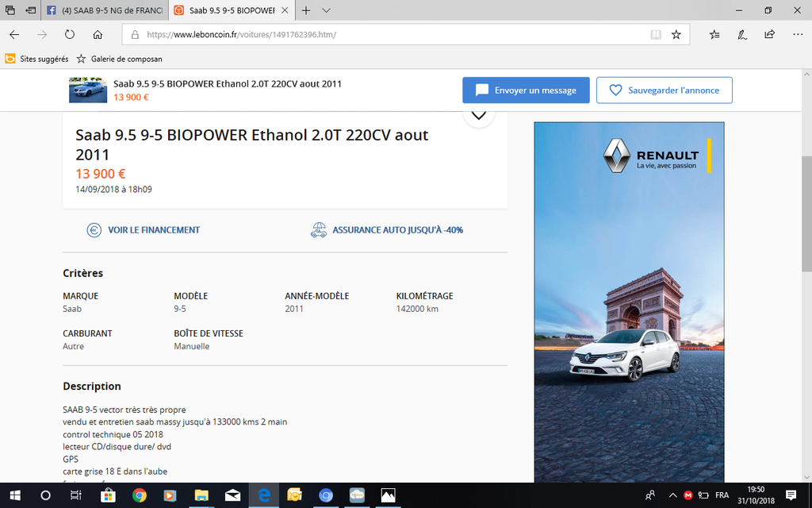Show hidden system tray icons
This screenshot has width=812, height=508.
pos(672,495)
